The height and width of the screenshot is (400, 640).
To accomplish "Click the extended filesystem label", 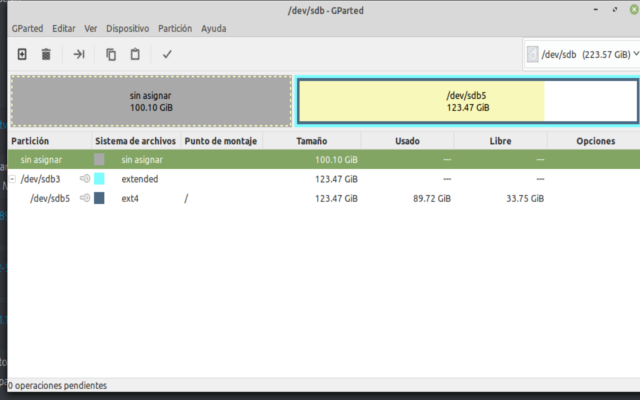I will point(140,179).
